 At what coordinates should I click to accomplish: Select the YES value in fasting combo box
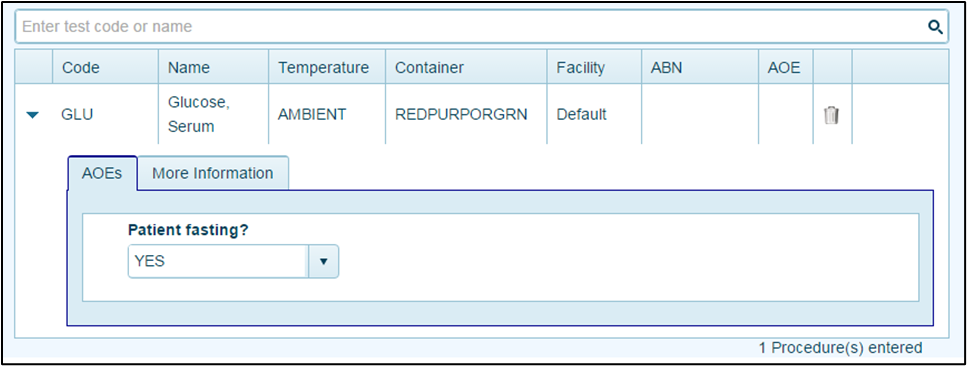pyautogui.click(x=218, y=261)
